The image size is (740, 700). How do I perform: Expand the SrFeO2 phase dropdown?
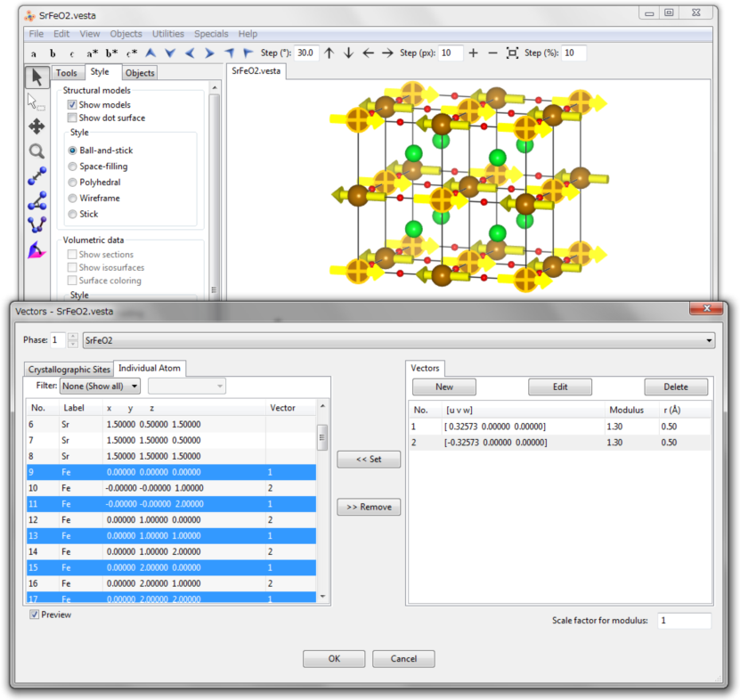(399, 340)
